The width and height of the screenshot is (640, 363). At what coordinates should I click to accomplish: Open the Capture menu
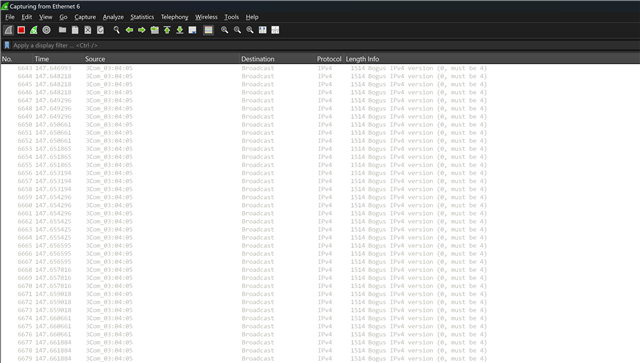click(x=85, y=17)
